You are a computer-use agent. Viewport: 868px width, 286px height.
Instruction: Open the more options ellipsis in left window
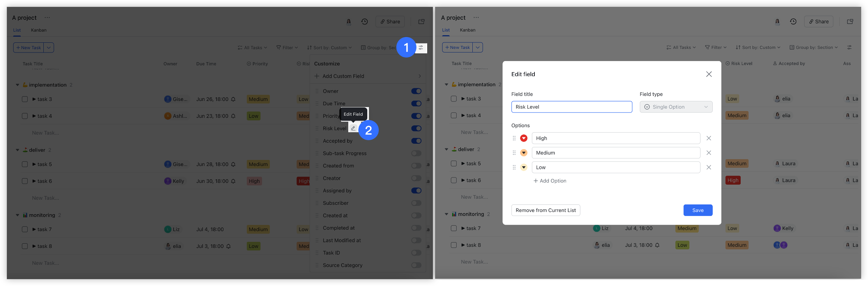(47, 18)
